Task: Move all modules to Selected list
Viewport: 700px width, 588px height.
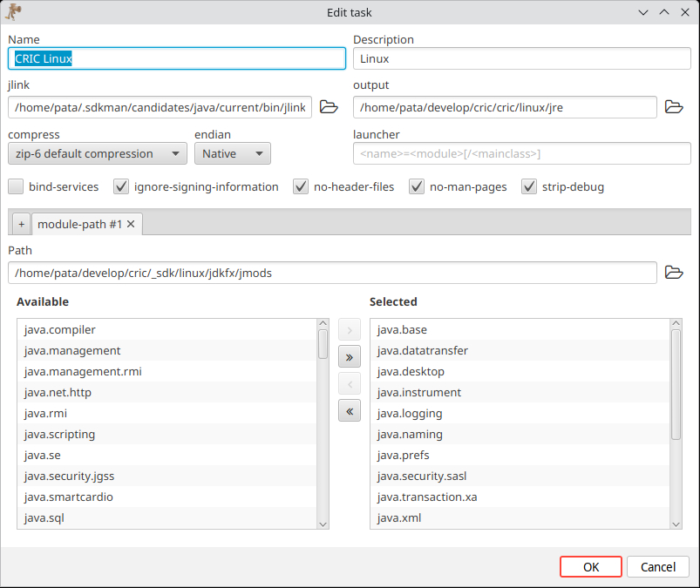Action: tap(349, 356)
